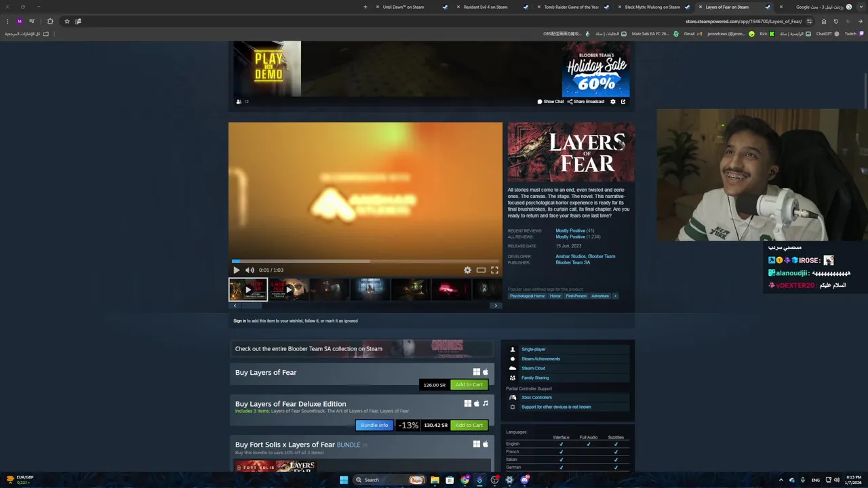Grab the media strip scrollbar handle

pos(251,306)
